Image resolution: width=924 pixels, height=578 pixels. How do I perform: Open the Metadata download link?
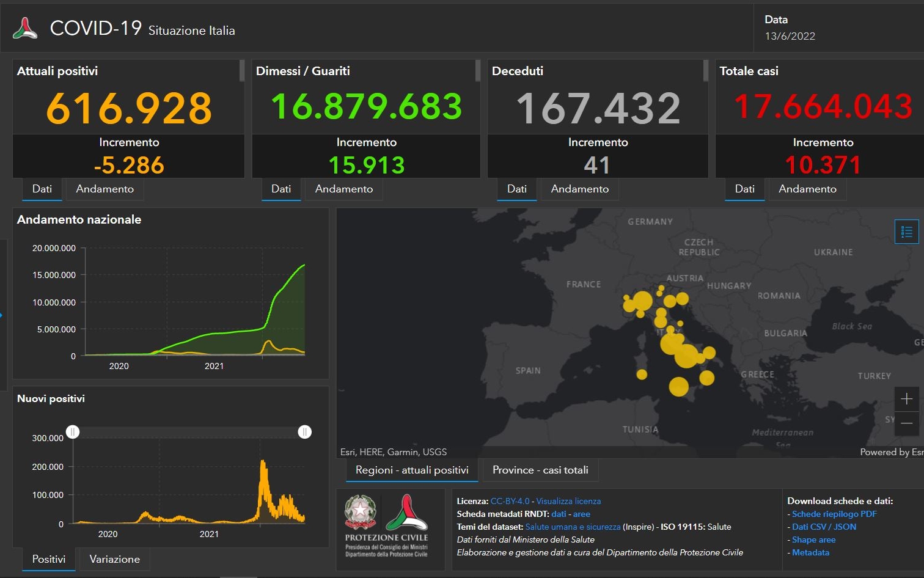pyautogui.click(x=810, y=552)
